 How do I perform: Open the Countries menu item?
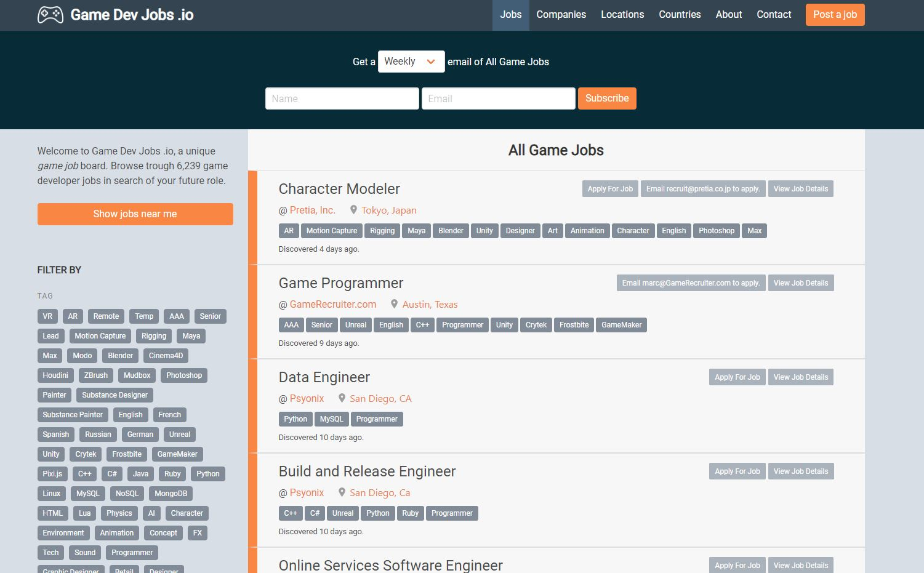coord(680,15)
